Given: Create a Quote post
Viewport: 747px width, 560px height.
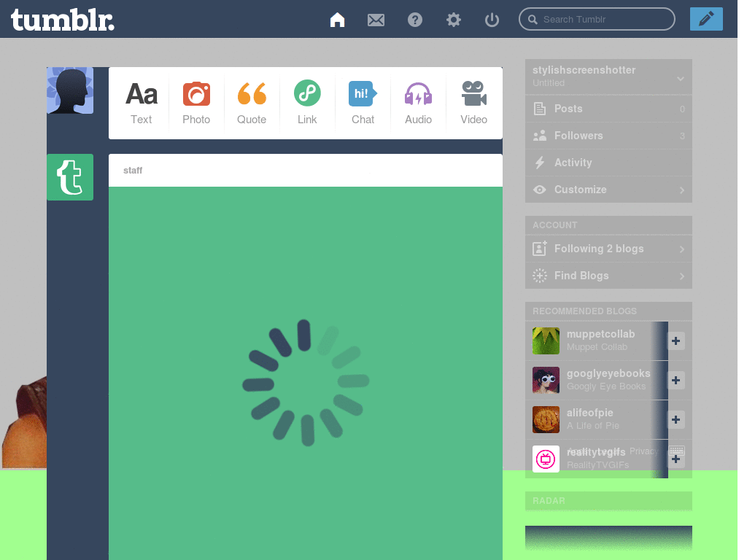Looking at the screenshot, I should [x=252, y=104].
